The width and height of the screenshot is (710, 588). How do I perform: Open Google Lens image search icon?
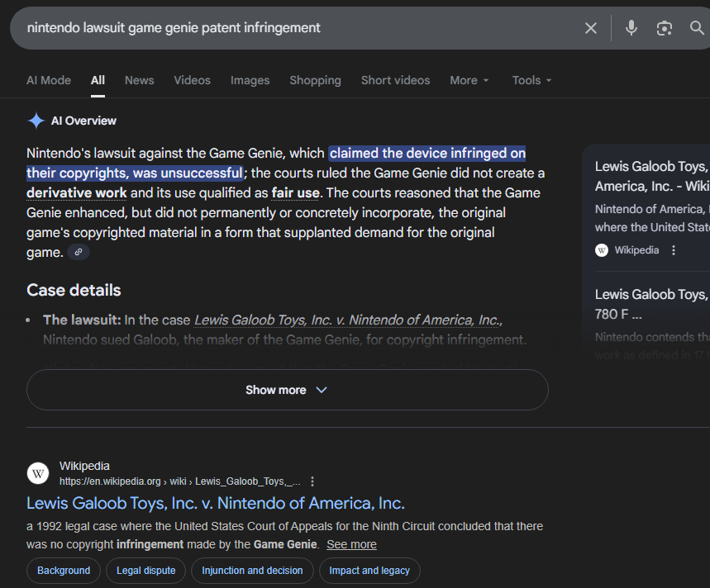coord(665,28)
